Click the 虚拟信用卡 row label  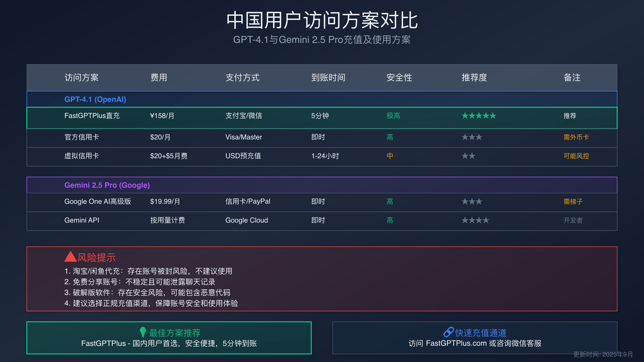click(x=82, y=156)
